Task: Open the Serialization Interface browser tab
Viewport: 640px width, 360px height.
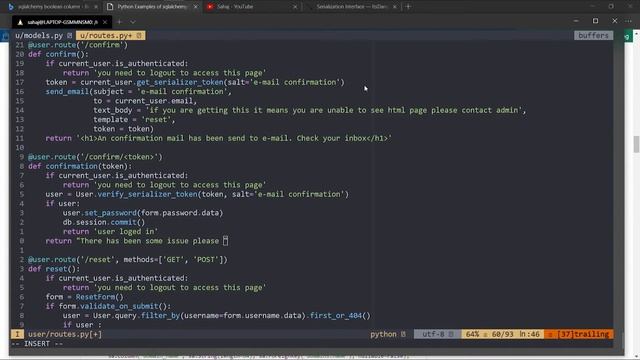Action: point(351,7)
